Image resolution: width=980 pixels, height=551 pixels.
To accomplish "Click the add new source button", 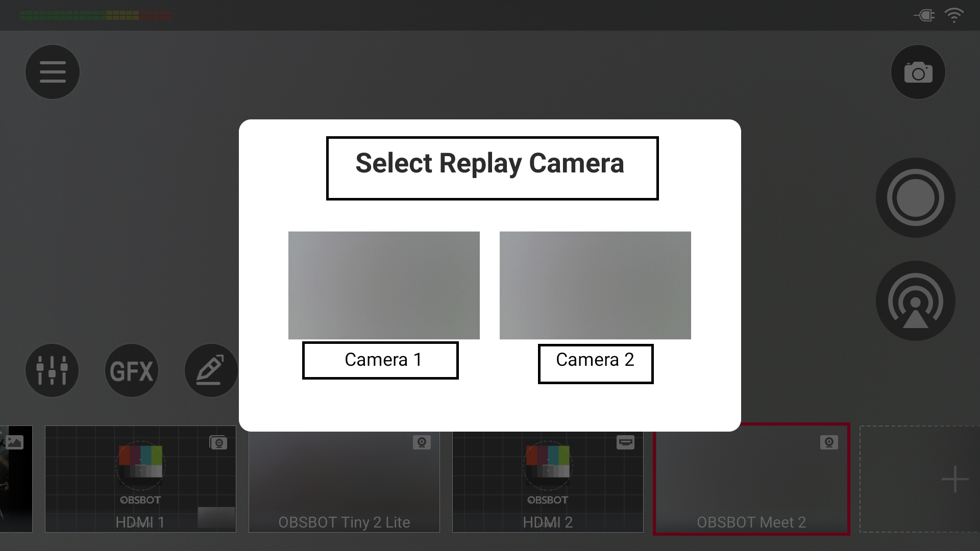I will click(955, 480).
